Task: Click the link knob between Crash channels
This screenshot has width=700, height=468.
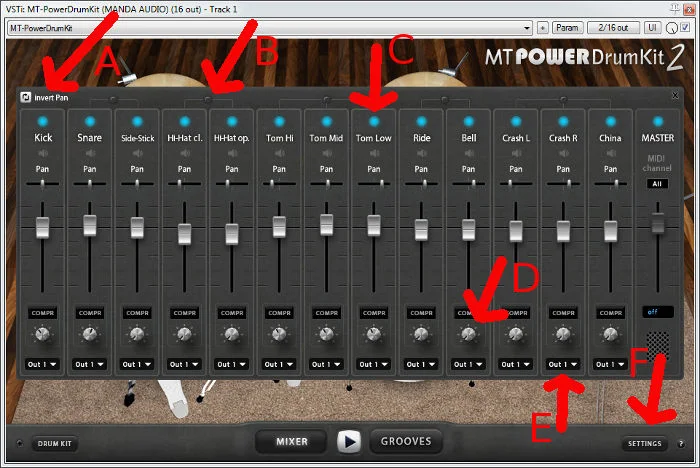Action: coord(563,100)
